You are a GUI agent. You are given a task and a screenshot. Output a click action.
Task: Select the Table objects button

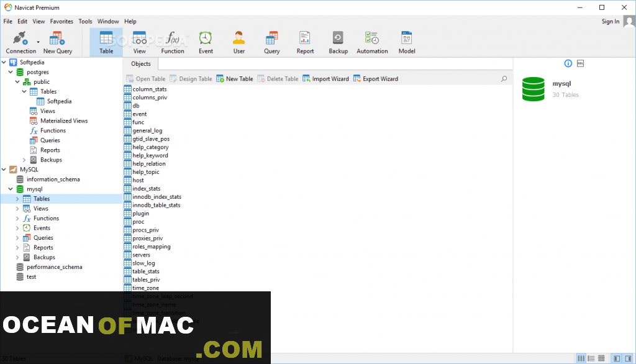pyautogui.click(x=106, y=42)
